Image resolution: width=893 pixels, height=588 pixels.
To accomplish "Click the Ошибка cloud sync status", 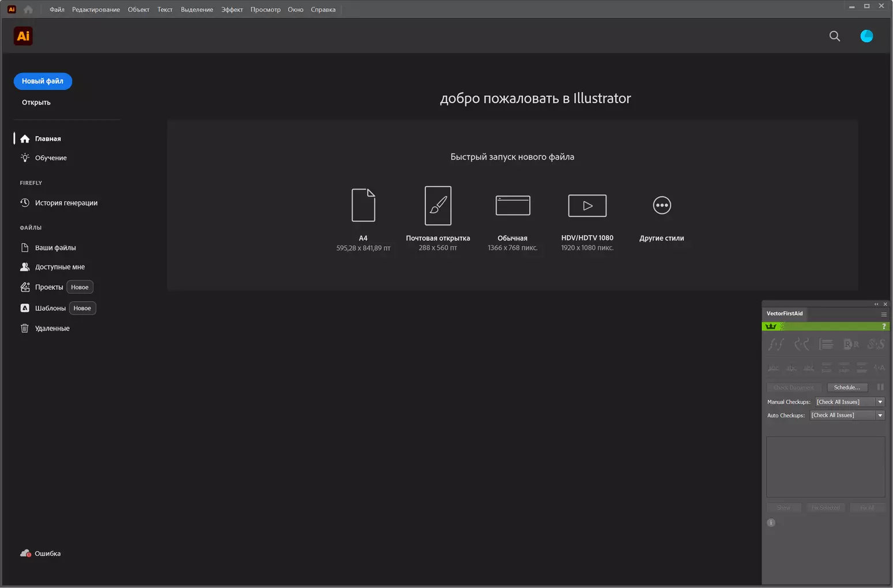I will coord(40,553).
